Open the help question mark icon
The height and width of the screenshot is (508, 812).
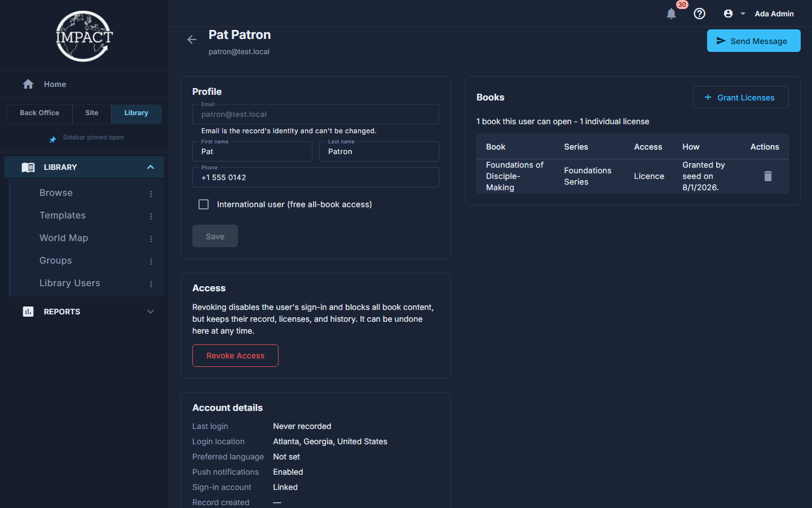pos(699,14)
